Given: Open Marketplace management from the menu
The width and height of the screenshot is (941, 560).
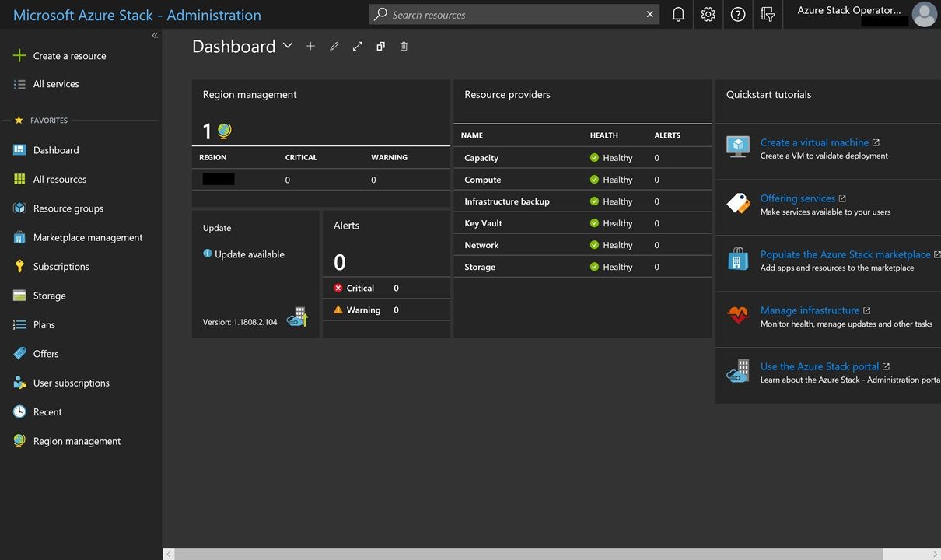Looking at the screenshot, I should [86, 236].
